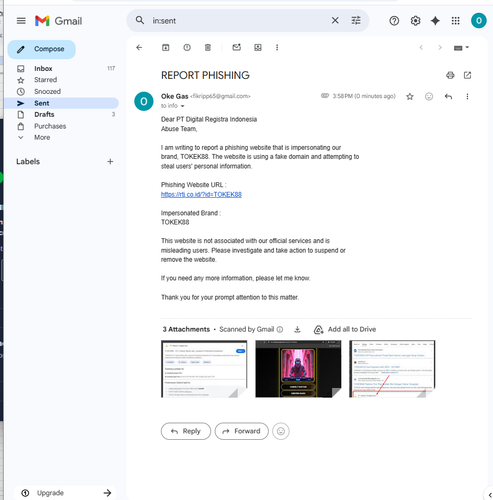Click the Forward button
Image resolution: width=493 pixels, height=500 pixels.
coord(241,431)
